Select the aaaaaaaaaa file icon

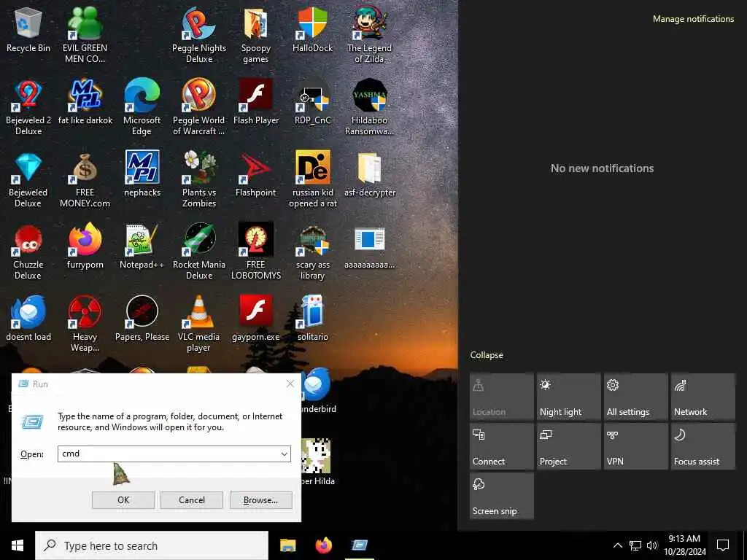(369, 246)
